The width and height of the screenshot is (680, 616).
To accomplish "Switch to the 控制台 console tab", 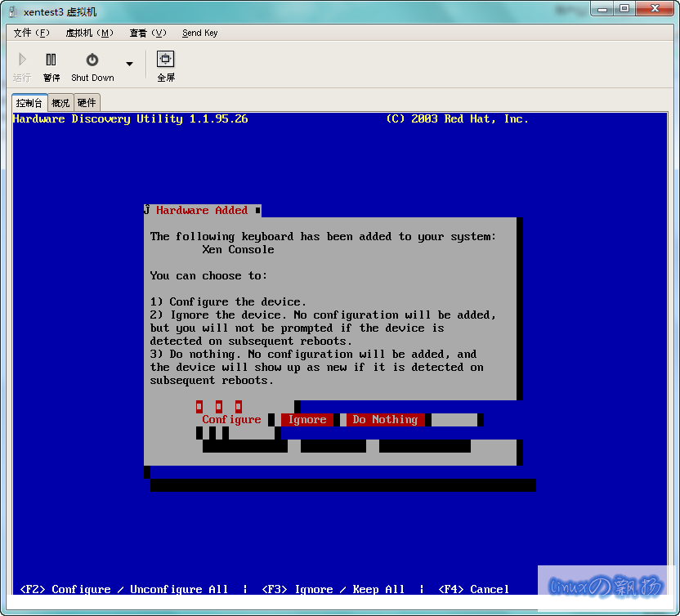I will point(29,103).
